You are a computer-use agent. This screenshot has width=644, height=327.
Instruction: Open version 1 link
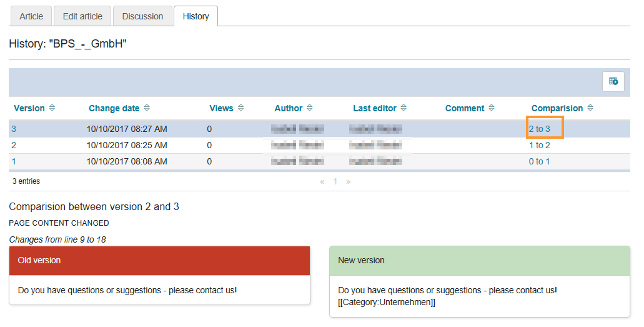click(14, 161)
